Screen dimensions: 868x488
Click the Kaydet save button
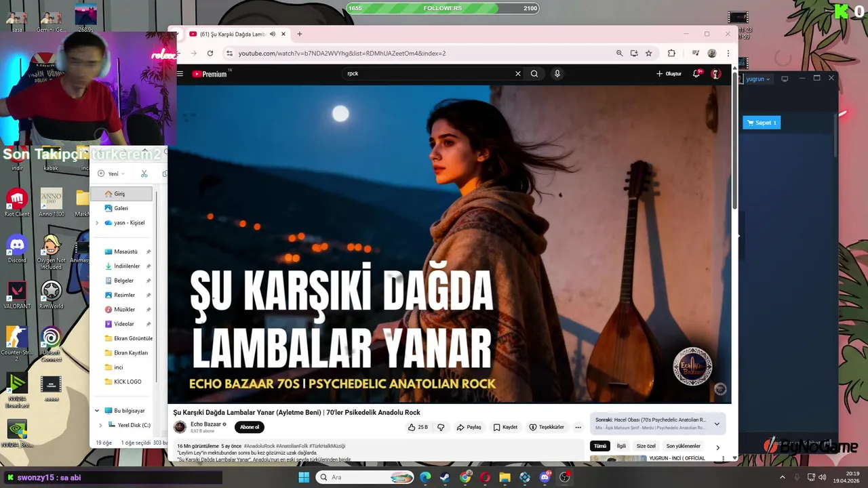(x=505, y=427)
